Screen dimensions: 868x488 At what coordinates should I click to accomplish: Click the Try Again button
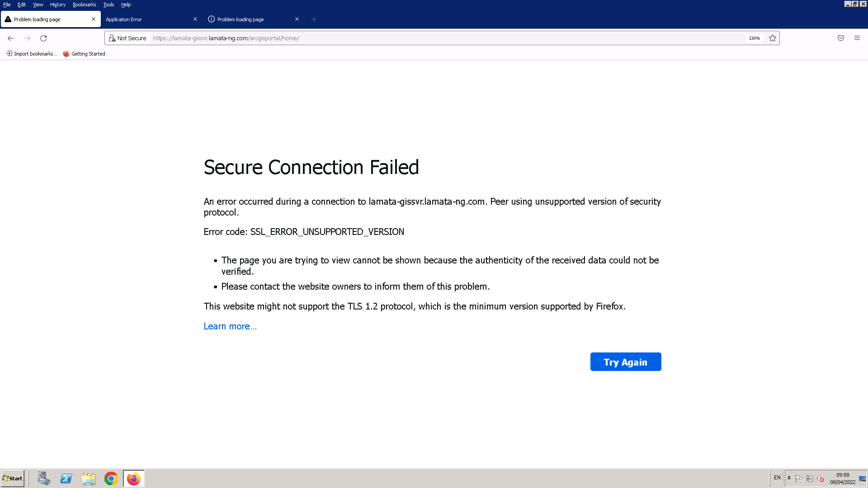(626, 361)
